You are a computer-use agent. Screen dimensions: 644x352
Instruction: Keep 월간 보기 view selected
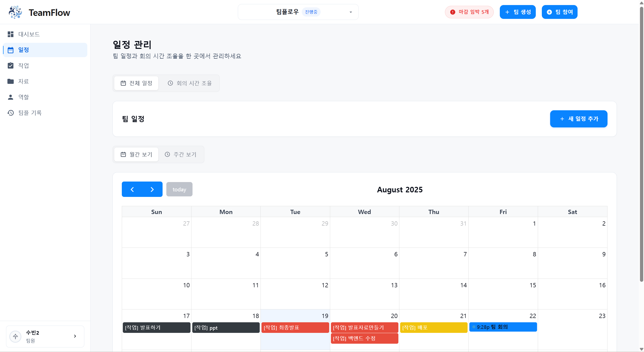(136, 154)
